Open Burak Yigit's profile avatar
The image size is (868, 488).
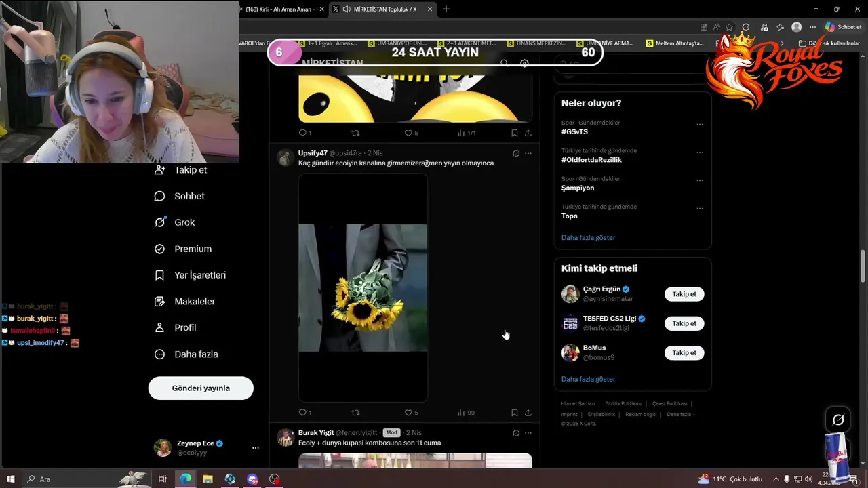285,437
